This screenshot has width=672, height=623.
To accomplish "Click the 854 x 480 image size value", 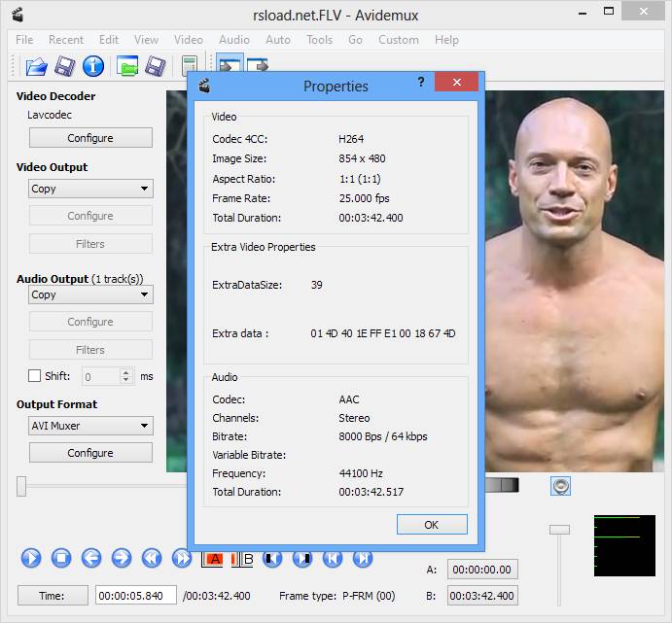I will [x=362, y=158].
